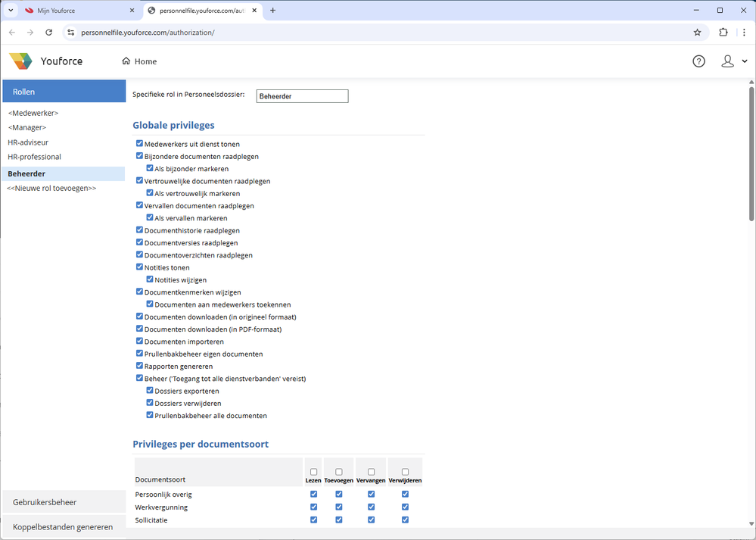Select the <Manager> role
Viewport: 756px width, 540px height.
click(x=27, y=127)
